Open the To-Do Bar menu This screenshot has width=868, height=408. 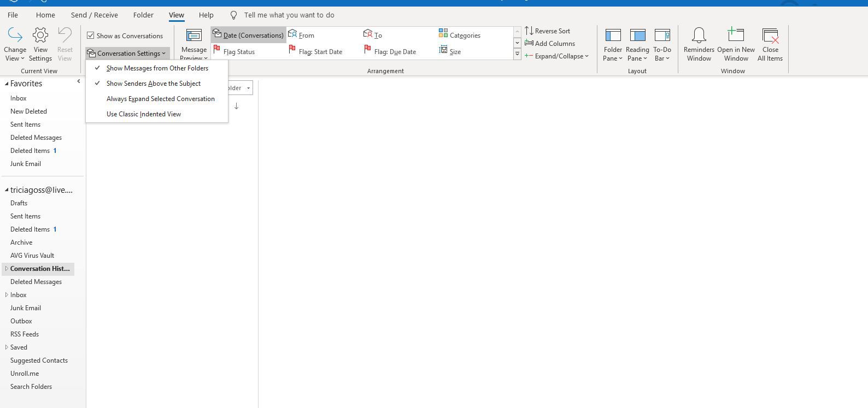[662, 45]
